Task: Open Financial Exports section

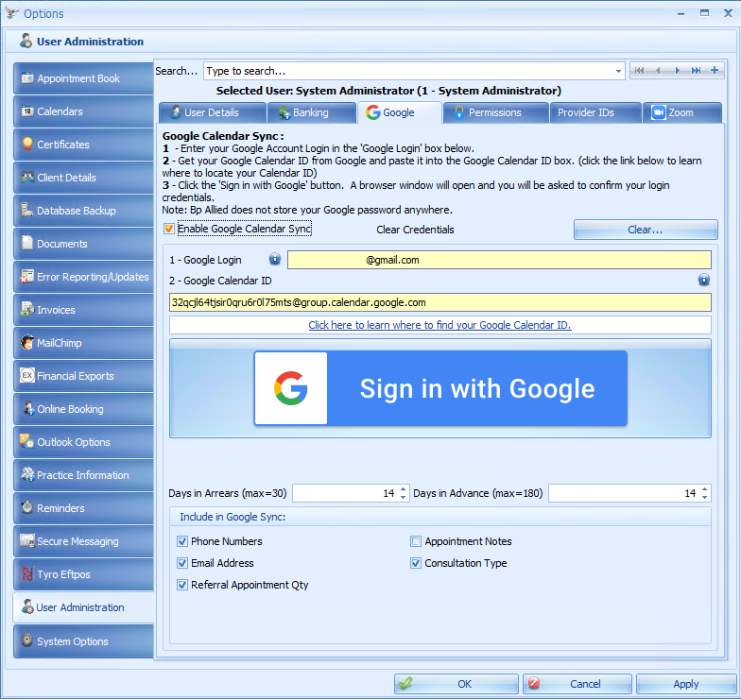Action: [x=83, y=376]
